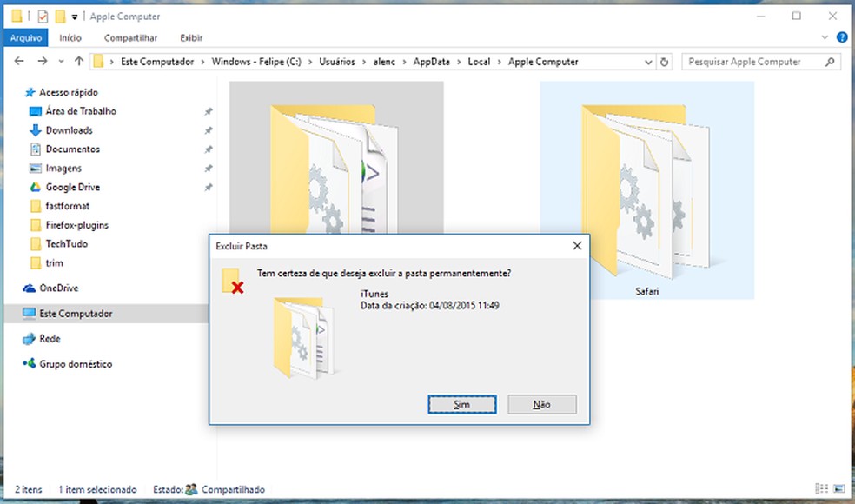Refresh the Apple Computer folder view
This screenshot has width=855, height=504.
pyautogui.click(x=664, y=62)
